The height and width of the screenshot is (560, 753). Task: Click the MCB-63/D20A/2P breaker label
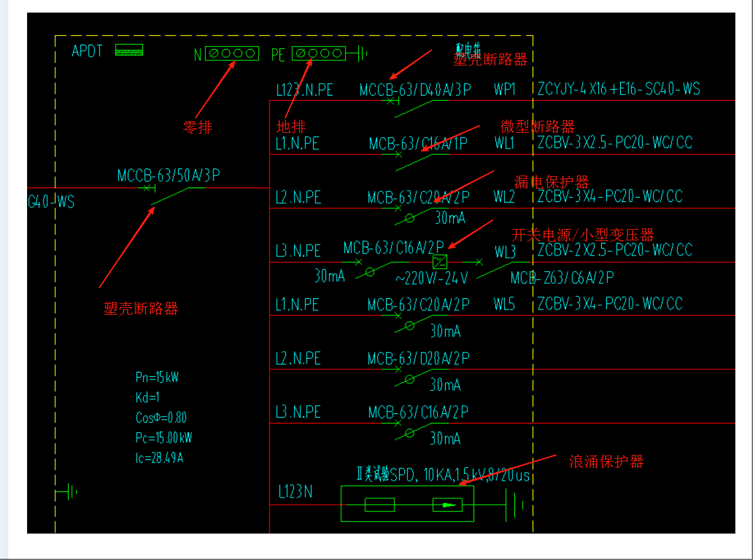click(x=418, y=359)
